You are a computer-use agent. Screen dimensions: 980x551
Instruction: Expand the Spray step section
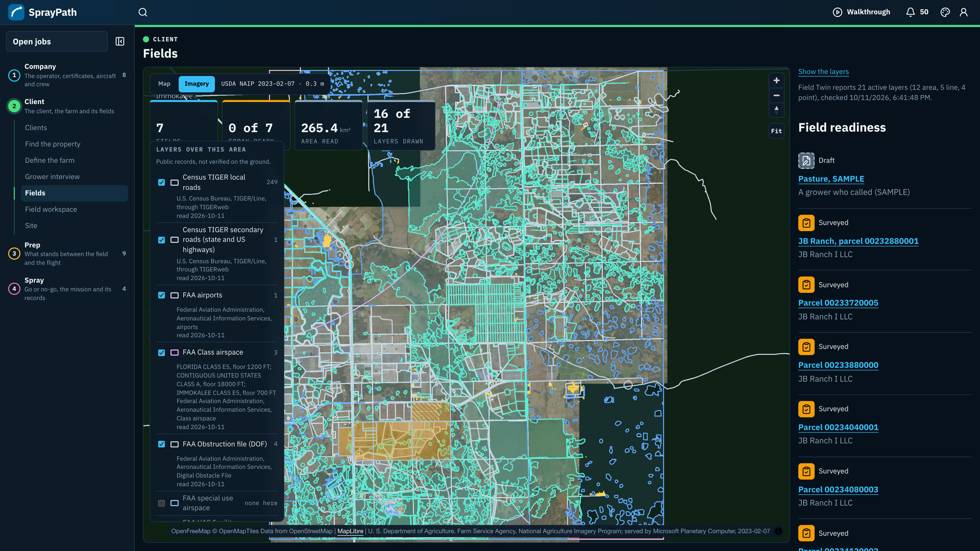(67, 289)
